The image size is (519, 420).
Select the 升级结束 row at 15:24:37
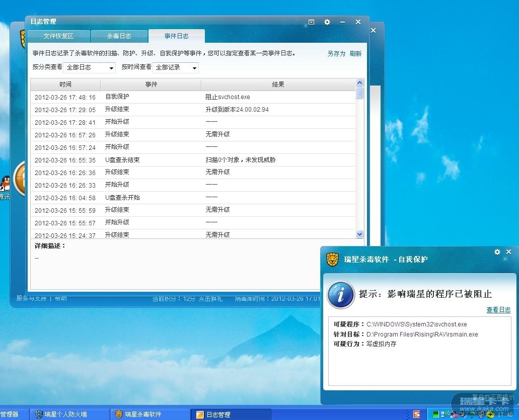(x=193, y=234)
